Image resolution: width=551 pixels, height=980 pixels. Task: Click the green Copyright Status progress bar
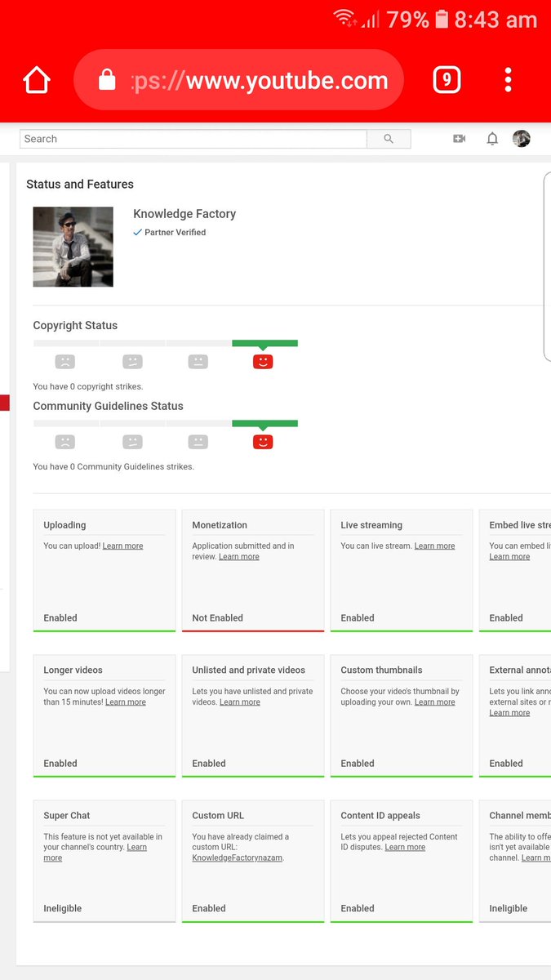click(264, 343)
